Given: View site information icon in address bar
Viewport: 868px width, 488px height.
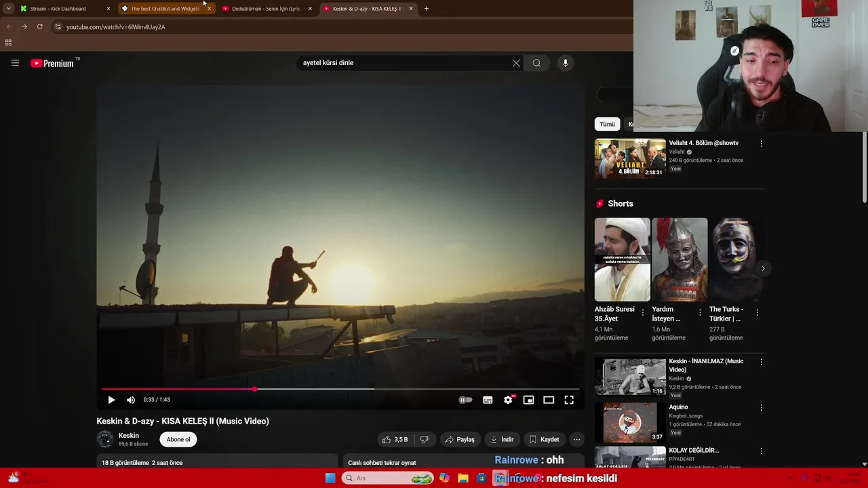Looking at the screenshot, I should 58,27.
